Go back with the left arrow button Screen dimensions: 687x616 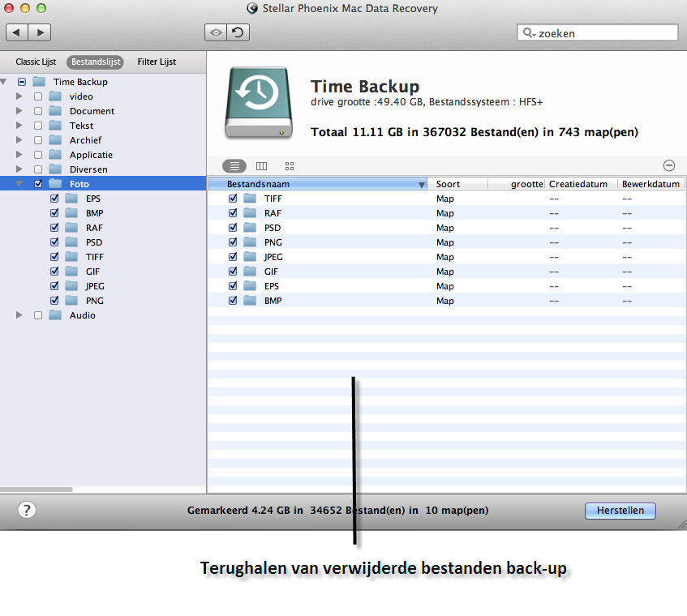pyautogui.click(x=17, y=32)
